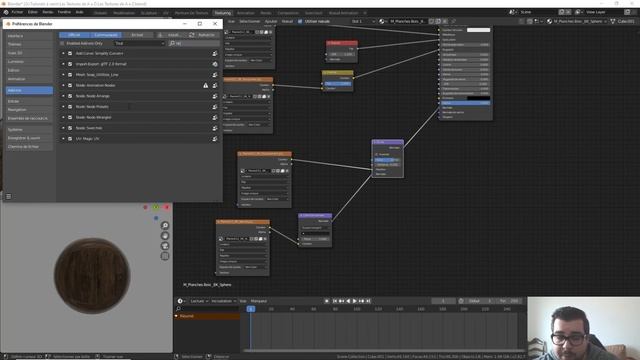Toggle the En test add-on filter

click(137, 35)
